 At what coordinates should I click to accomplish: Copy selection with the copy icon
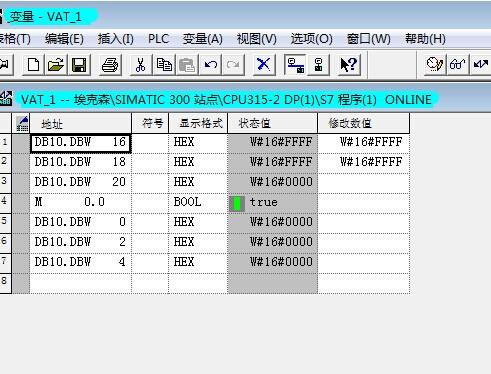[x=164, y=64]
